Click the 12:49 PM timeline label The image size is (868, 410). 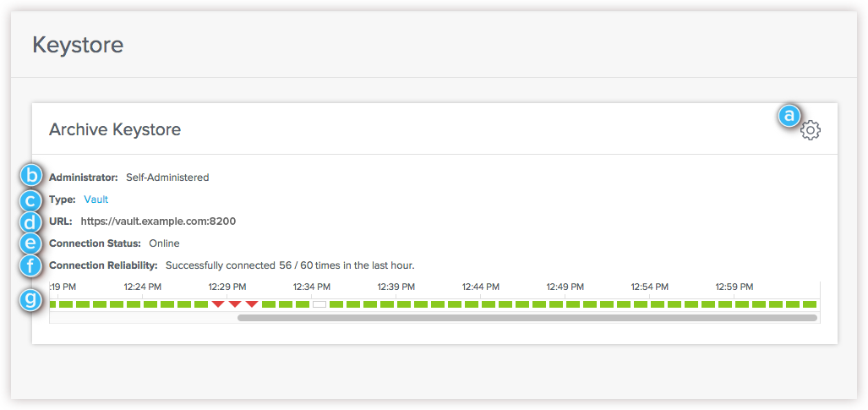coord(565,287)
